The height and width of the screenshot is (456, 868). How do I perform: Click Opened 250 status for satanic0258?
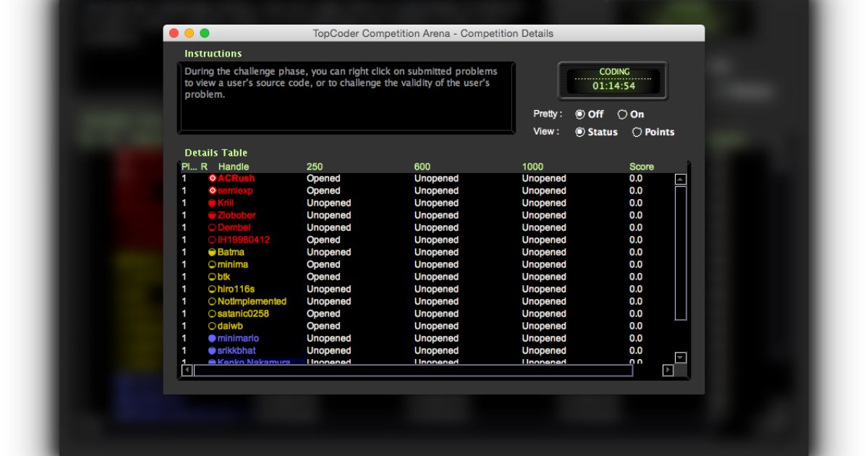click(x=323, y=313)
